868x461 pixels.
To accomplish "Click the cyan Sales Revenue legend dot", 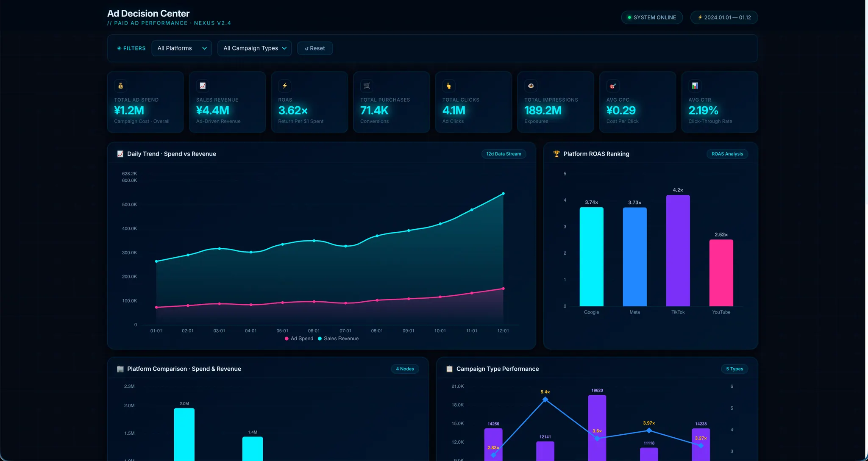I will (320, 339).
